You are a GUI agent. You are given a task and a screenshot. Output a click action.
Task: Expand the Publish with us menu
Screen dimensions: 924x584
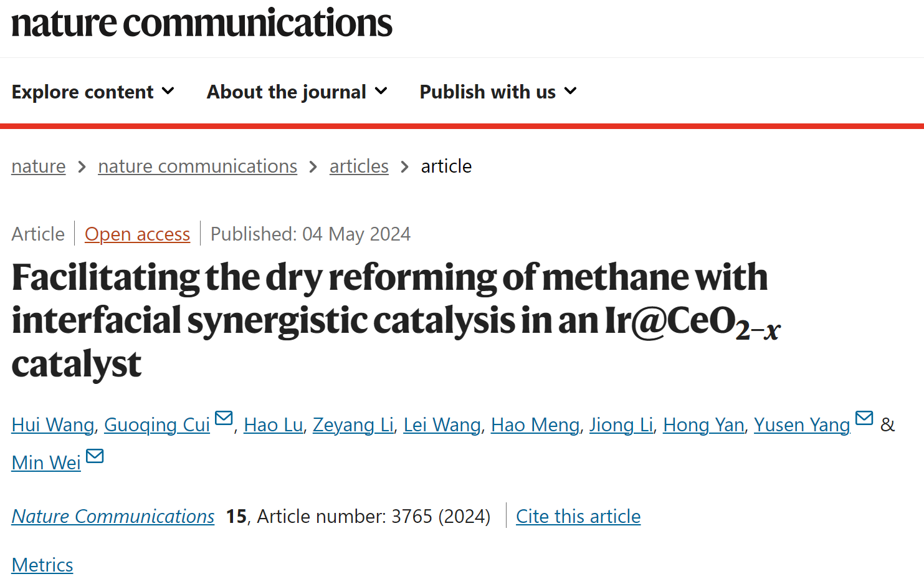point(498,92)
